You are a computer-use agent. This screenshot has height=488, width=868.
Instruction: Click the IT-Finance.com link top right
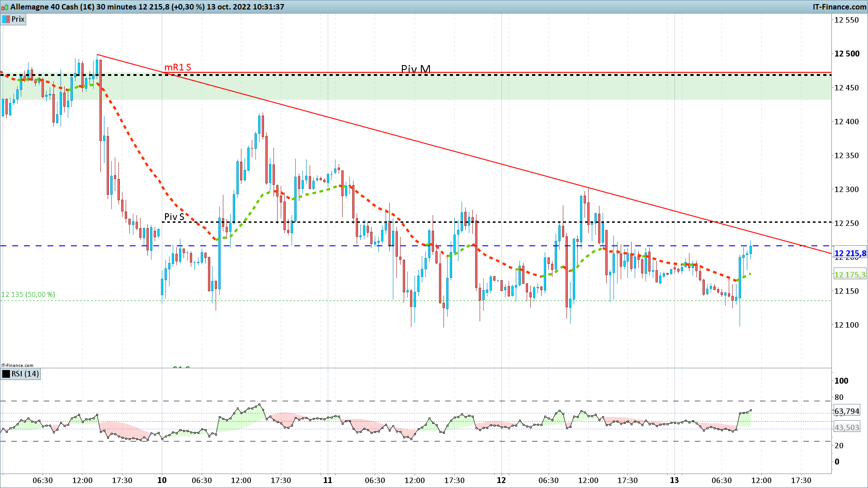pyautogui.click(x=840, y=7)
